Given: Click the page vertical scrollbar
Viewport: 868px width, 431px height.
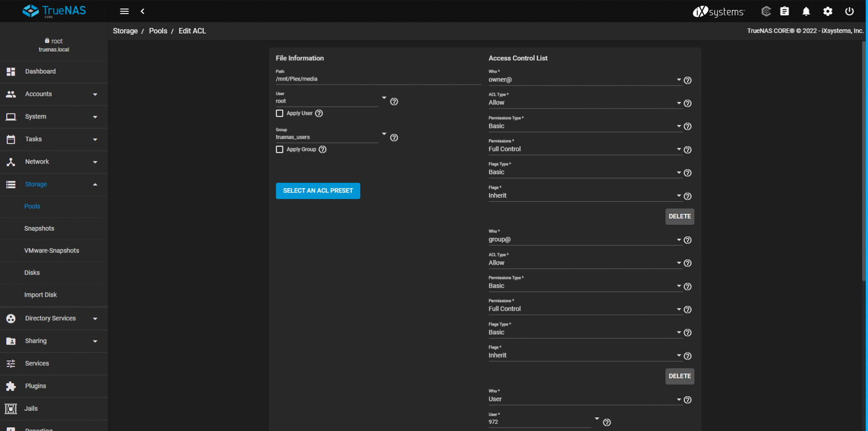Looking at the screenshot, I should click(x=863, y=161).
